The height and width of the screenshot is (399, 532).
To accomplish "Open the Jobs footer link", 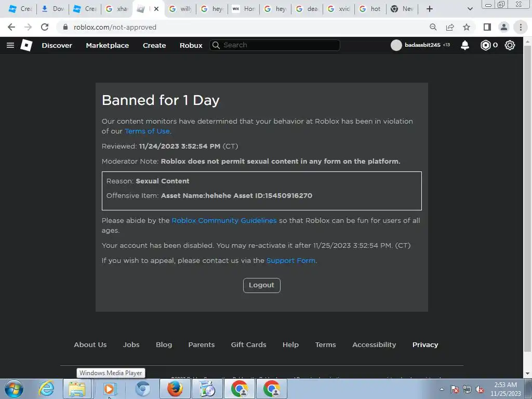I will [131, 345].
